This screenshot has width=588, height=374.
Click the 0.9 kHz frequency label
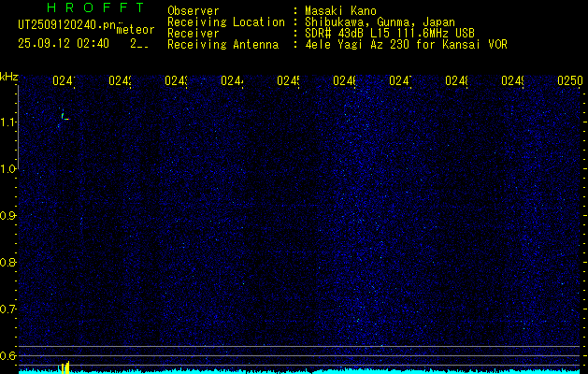pyautogui.click(x=8, y=216)
